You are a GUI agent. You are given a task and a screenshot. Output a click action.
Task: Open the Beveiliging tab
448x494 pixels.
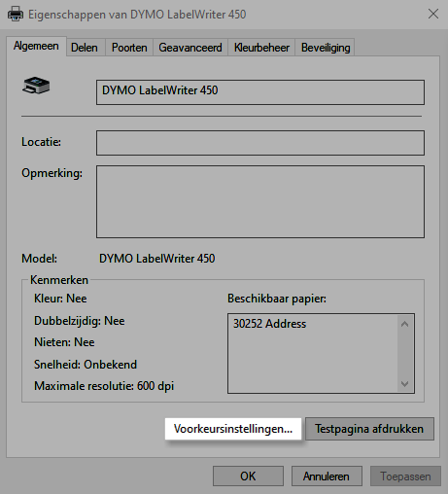click(x=326, y=48)
